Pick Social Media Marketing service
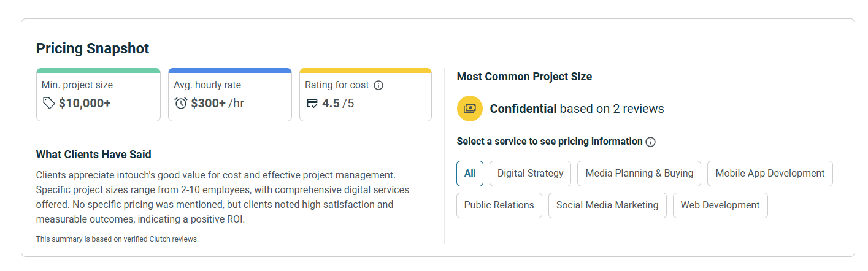 click(607, 205)
